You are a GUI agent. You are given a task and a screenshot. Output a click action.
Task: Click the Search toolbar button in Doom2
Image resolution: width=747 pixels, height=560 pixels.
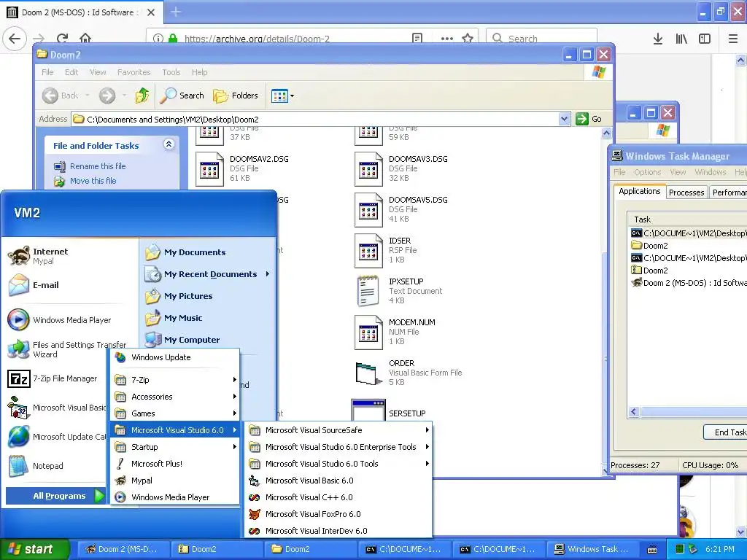(x=182, y=96)
